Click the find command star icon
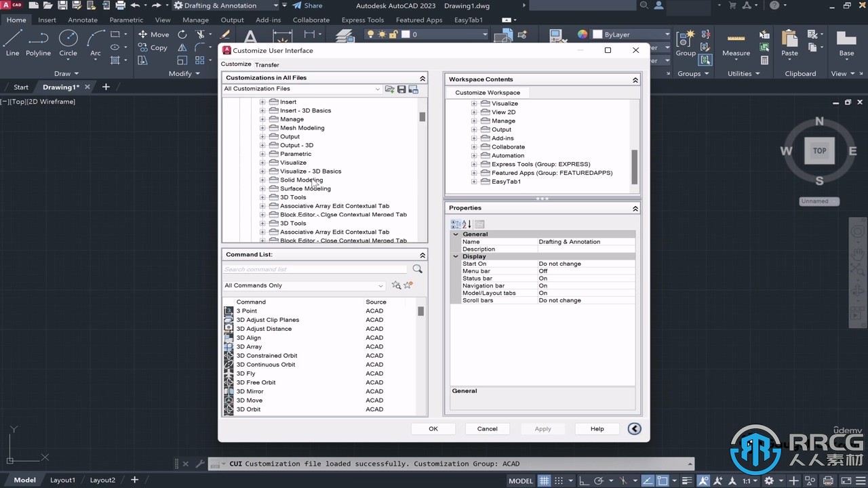868x488 pixels. (396, 285)
